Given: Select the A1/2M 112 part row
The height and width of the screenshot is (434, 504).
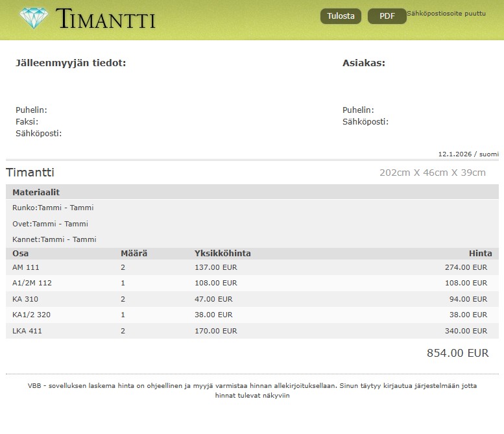Looking at the screenshot, I should click(32, 283).
